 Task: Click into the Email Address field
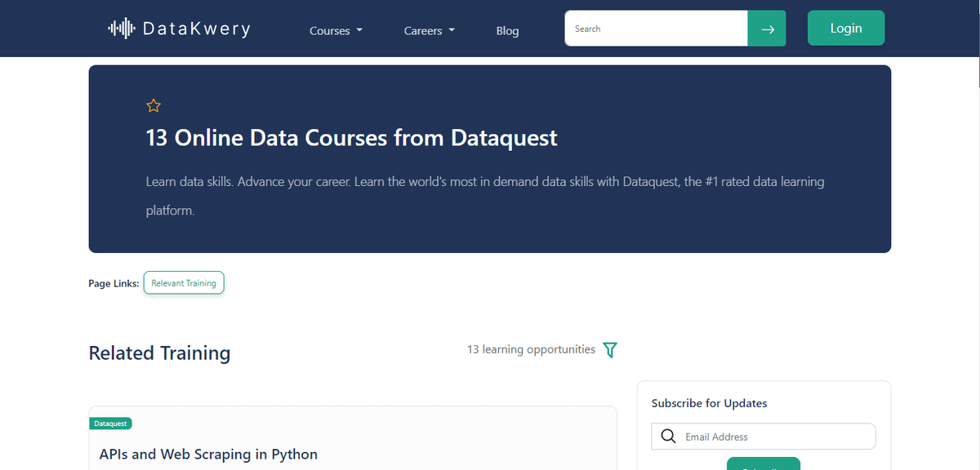pyautogui.click(x=776, y=437)
